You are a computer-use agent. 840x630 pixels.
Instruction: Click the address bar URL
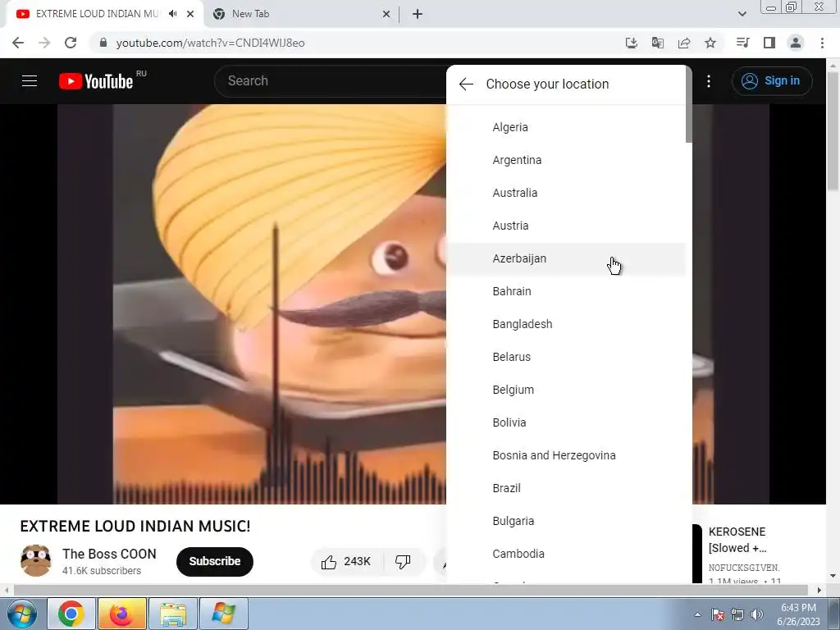click(210, 43)
